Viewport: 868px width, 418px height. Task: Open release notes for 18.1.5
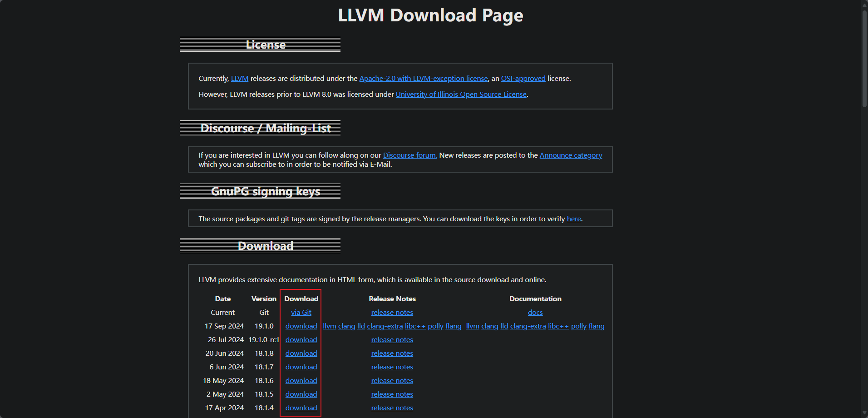[392, 394]
